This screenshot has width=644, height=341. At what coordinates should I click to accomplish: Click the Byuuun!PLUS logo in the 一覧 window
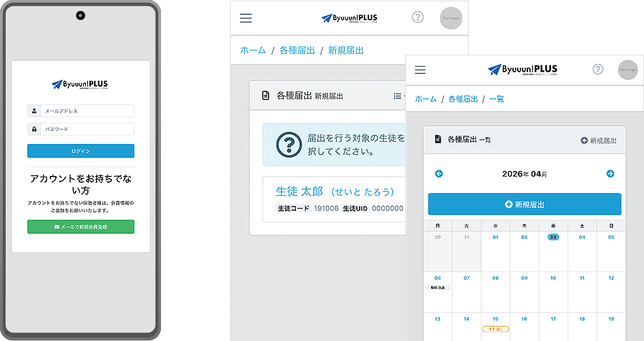(x=523, y=70)
